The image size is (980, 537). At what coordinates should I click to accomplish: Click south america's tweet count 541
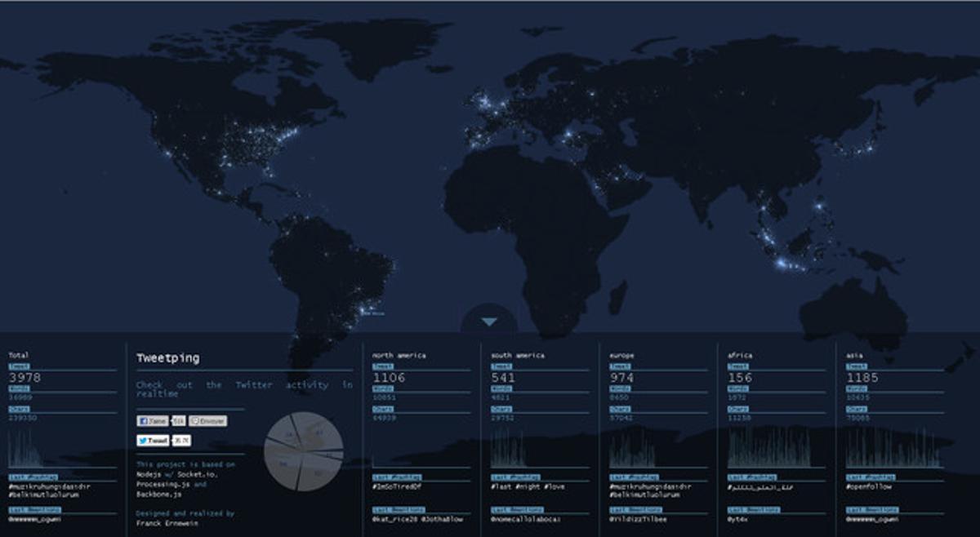click(x=503, y=378)
